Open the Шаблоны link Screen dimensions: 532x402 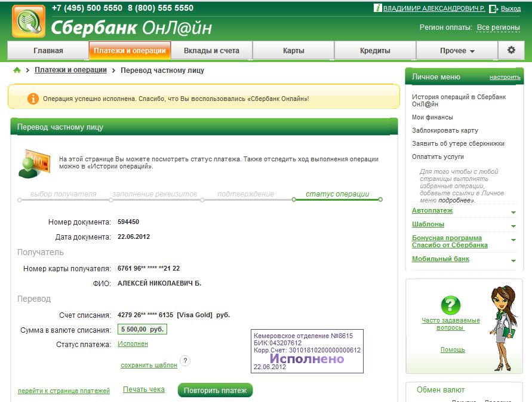coord(428,225)
